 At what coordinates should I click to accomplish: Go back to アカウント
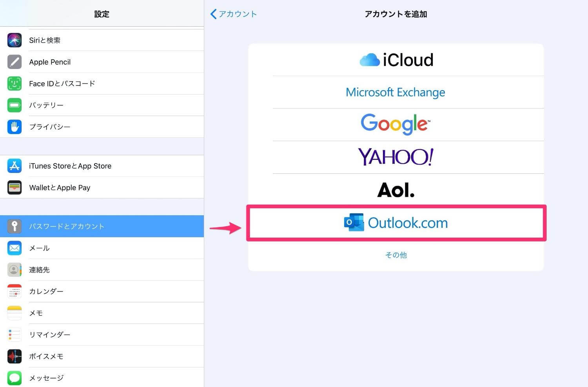click(x=234, y=14)
